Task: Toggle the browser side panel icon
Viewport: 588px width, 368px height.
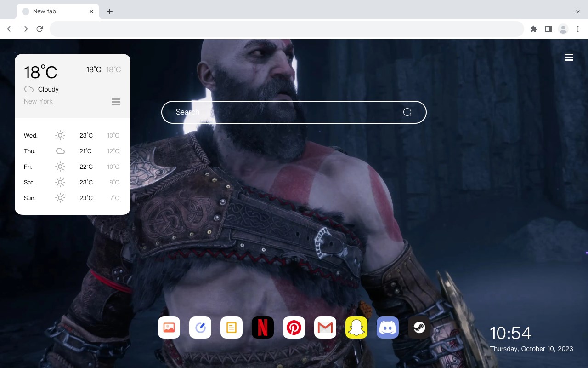Action: (548, 29)
